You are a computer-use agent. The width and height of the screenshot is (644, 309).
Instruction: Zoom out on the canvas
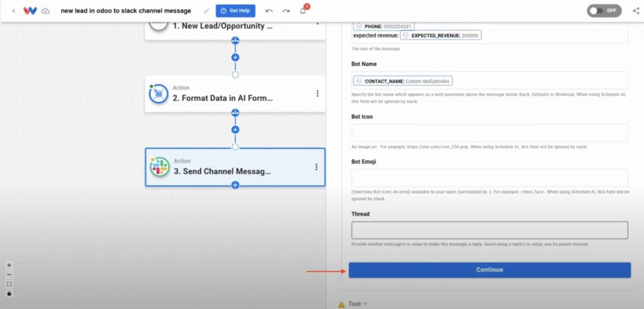[x=9, y=274]
